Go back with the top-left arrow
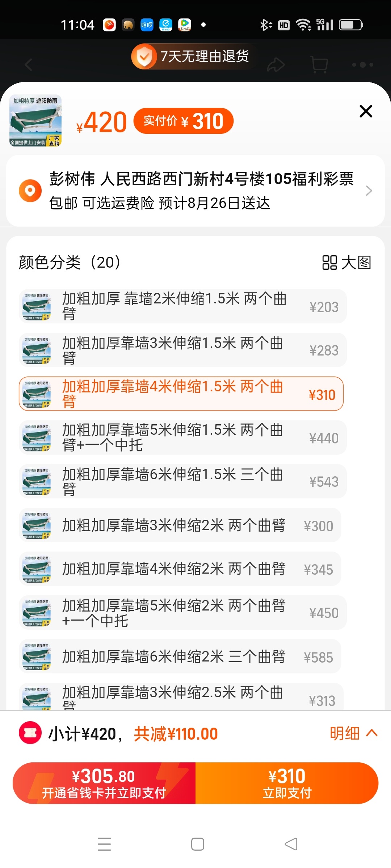 [x=29, y=65]
